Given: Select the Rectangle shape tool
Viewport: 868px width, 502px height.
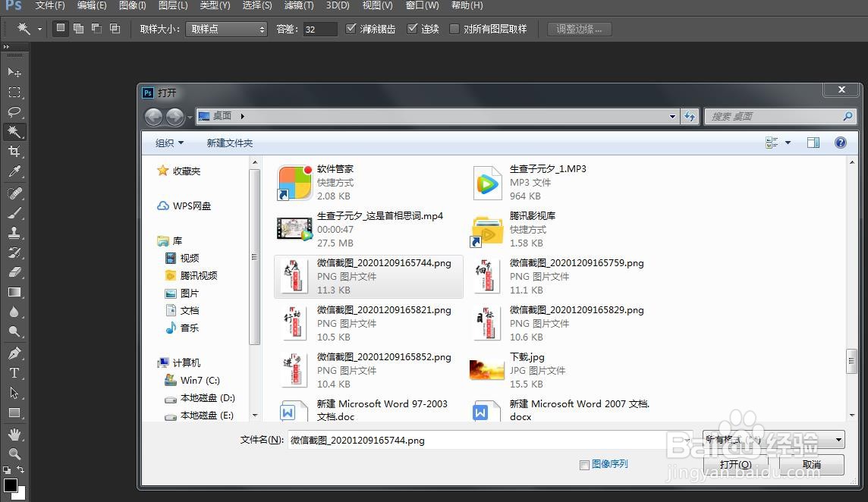Looking at the screenshot, I should 14,413.
